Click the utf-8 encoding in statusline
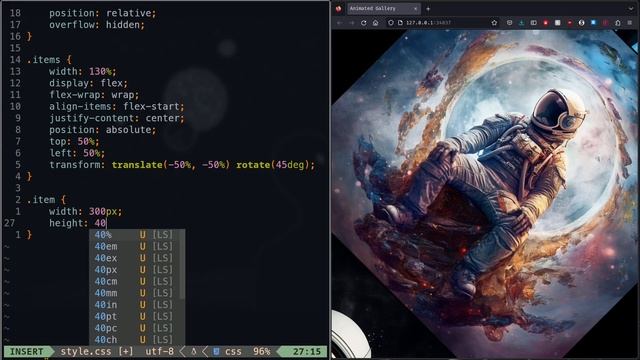The width and height of the screenshot is (640, 360). click(159, 351)
